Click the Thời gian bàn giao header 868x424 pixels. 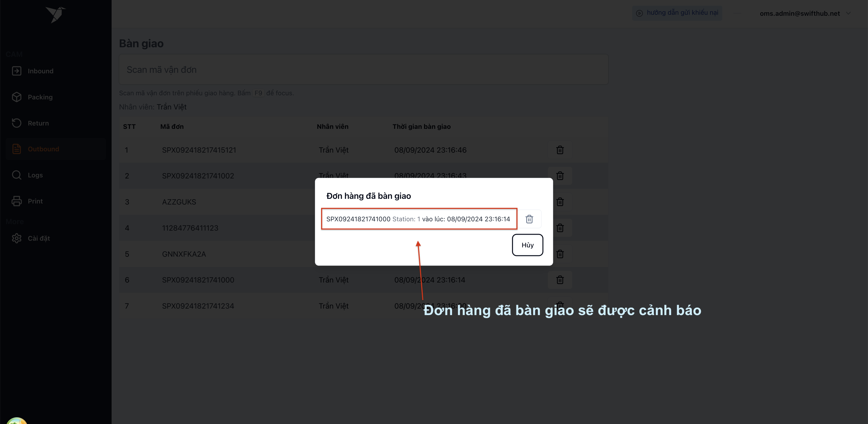click(x=421, y=127)
